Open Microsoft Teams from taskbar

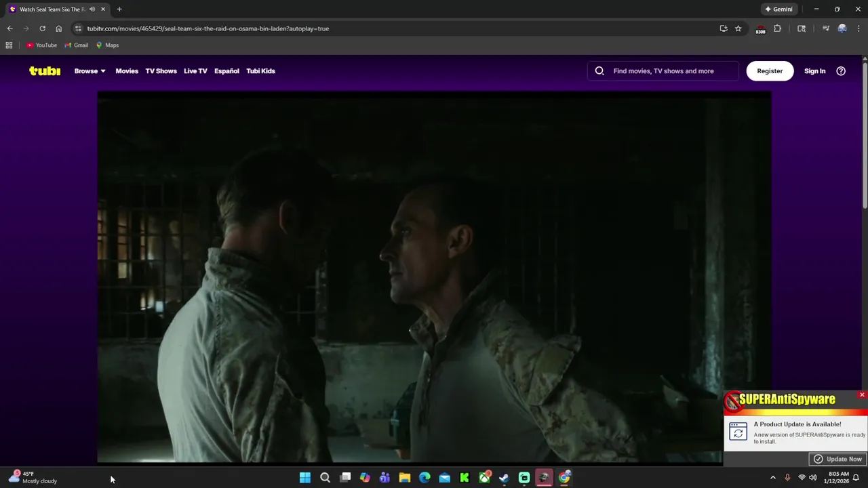(x=384, y=478)
